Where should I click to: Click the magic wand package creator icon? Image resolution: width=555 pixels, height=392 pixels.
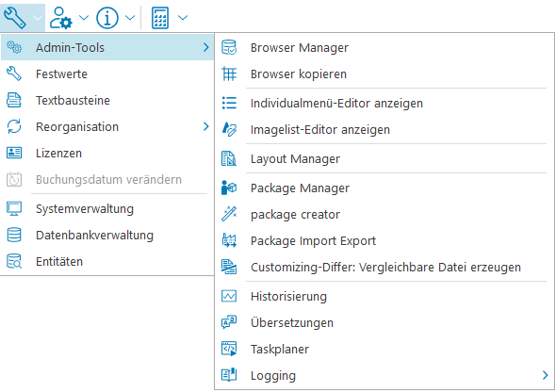point(229,214)
